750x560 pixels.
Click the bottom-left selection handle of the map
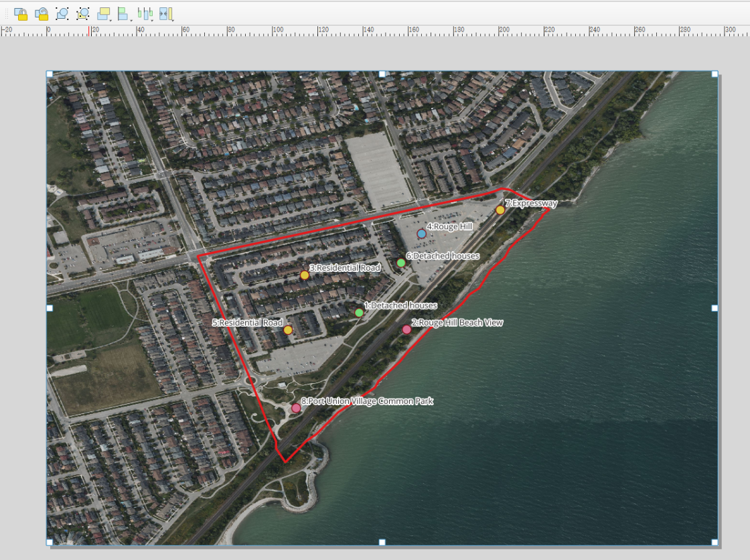(50, 543)
